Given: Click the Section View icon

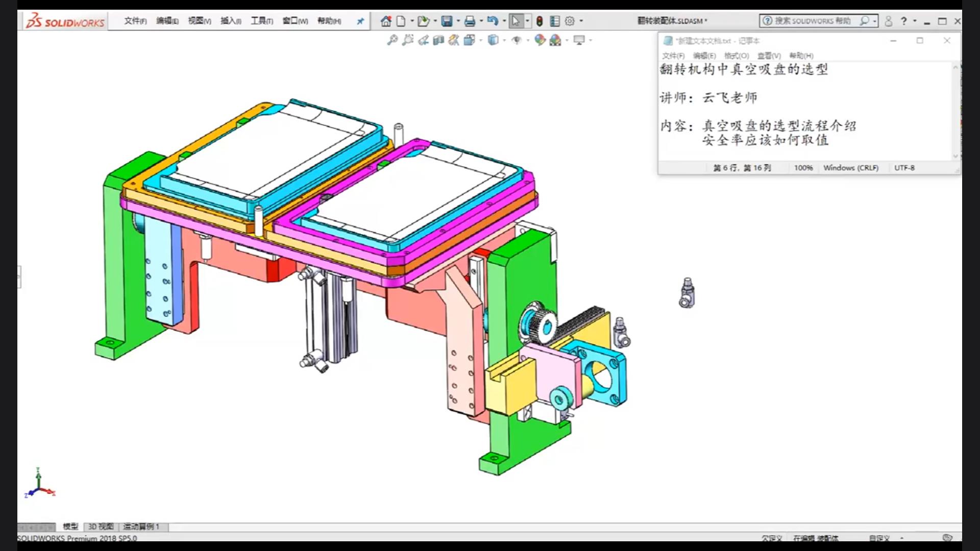Looking at the screenshot, I should click(438, 40).
